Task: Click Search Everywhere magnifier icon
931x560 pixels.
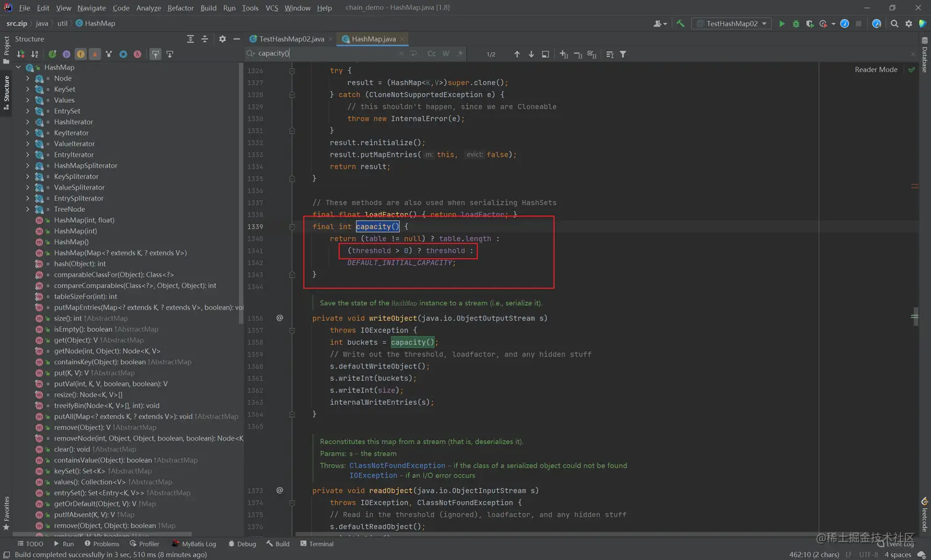Action: [894, 23]
